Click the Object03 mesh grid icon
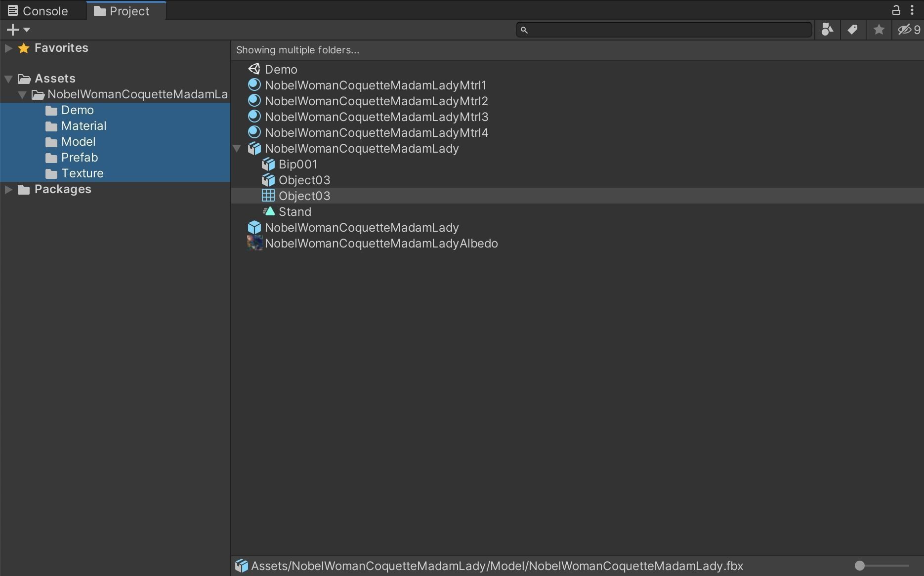This screenshot has width=924, height=576. click(268, 196)
